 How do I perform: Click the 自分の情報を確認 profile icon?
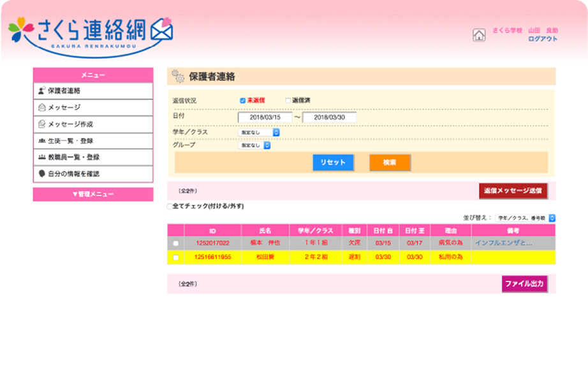[41, 174]
